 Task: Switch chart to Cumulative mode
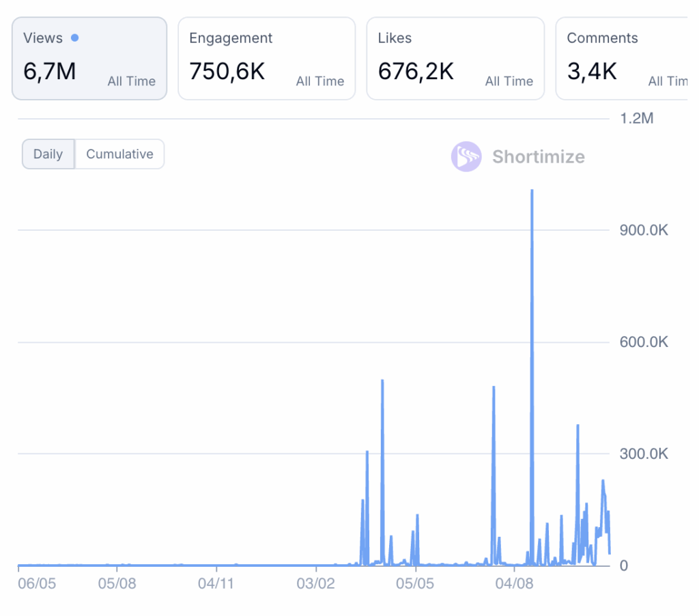click(119, 154)
